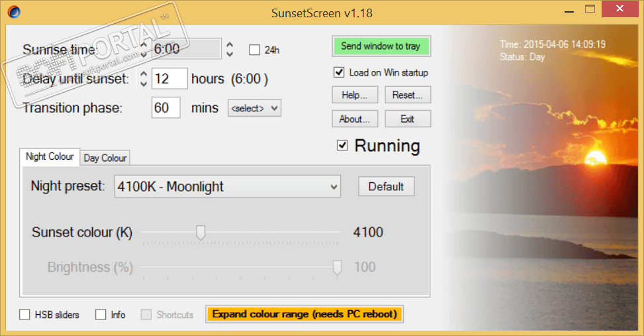Uncheck Load on Win startup

tap(339, 72)
